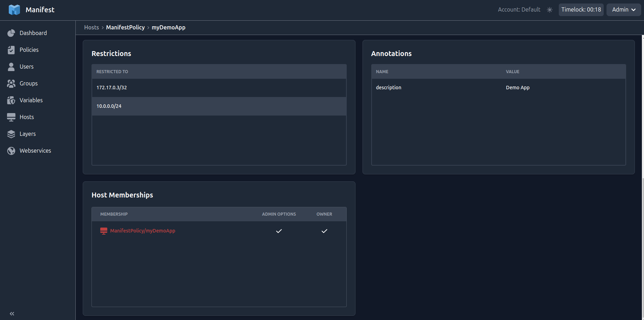Screen dimensions: 644x320
Task: Click the Manifest logo icon
Action: coord(14,10)
